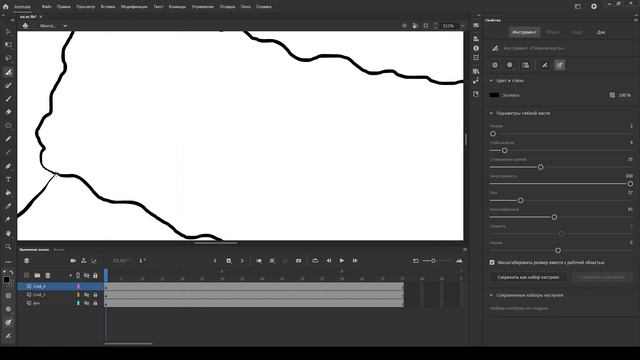The image size is (640, 360).
Task: Collapse the Цвет и стиль section
Action: coord(491,81)
